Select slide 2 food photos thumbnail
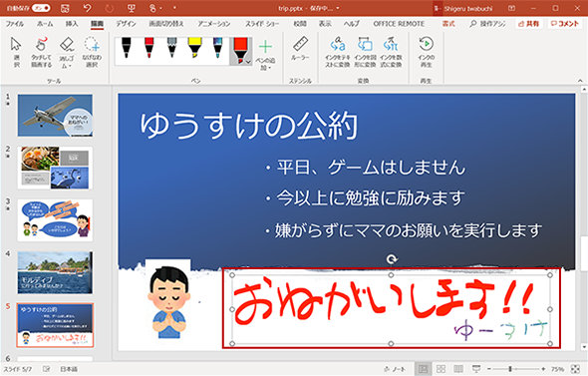The image size is (588, 376). pyautogui.click(x=55, y=168)
